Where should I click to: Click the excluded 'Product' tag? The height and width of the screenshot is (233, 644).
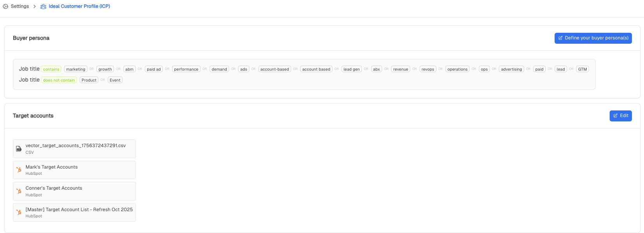coord(89,80)
